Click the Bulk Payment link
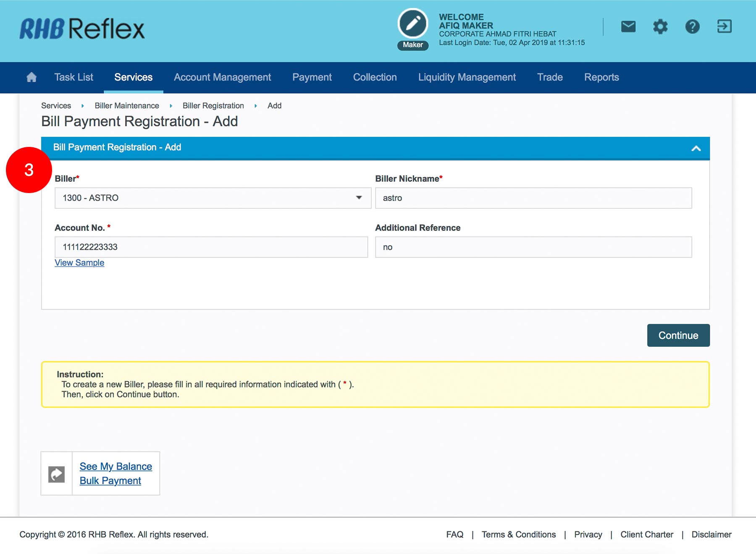Image resolution: width=756 pixels, height=554 pixels. (110, 481)
